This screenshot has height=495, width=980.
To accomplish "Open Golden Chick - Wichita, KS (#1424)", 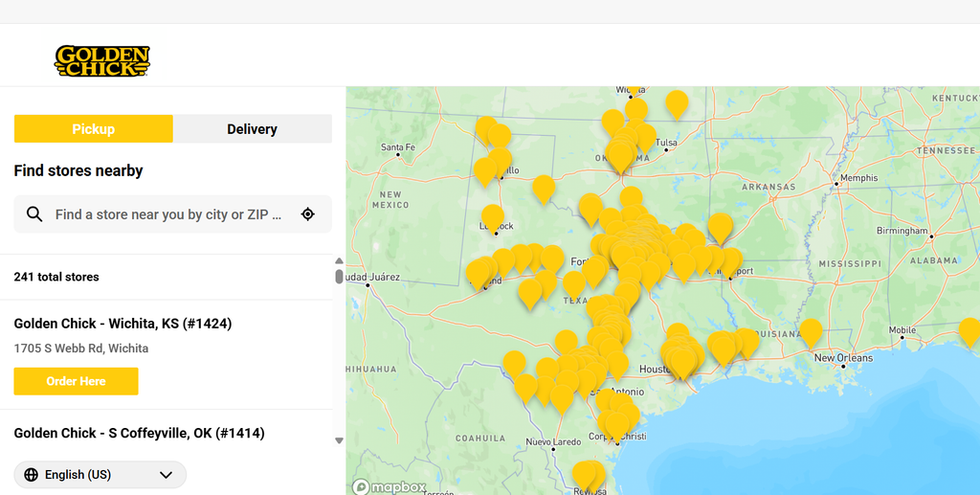I will click(122, 323).
